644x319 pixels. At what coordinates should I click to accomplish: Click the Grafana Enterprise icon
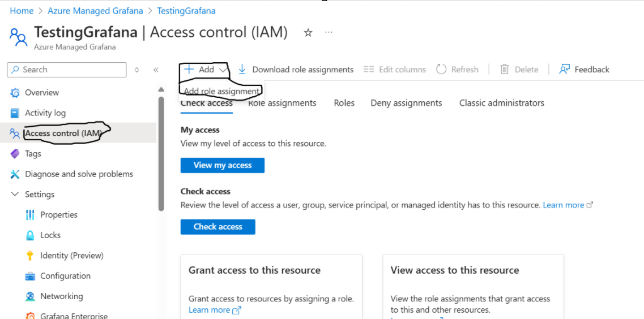click(x=30, y=316)
